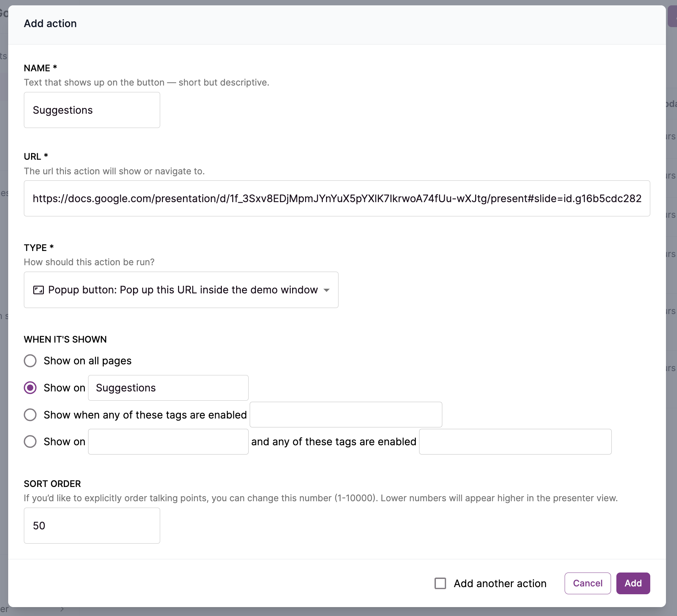Choose 'Show when any of these tags' radio

[x=30, y=415]
